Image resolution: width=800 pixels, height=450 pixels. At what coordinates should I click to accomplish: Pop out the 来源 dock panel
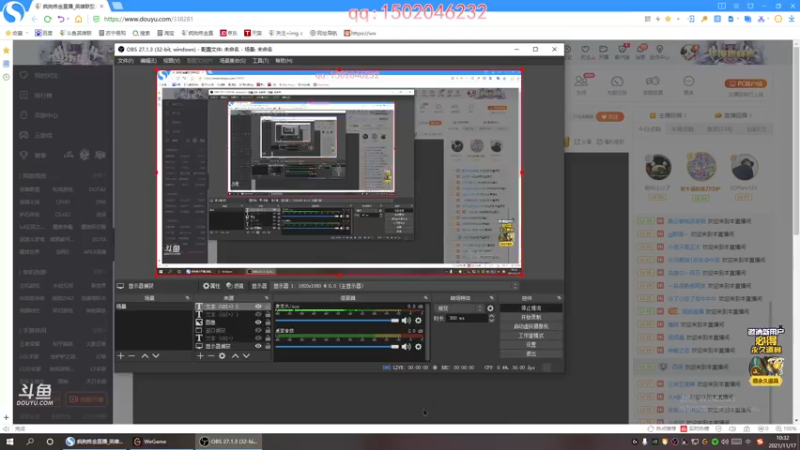266,298
